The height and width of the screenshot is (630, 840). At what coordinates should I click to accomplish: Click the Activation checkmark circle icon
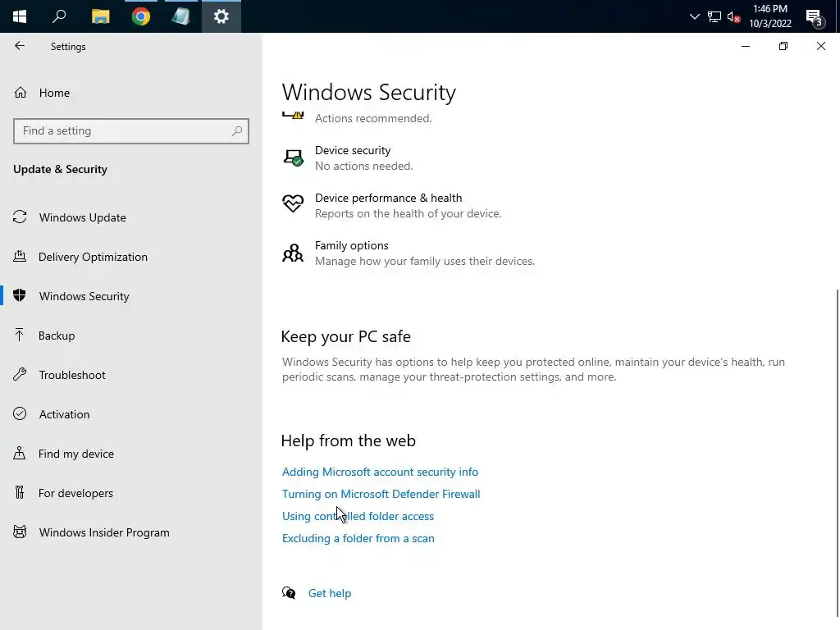click(20, 413)
